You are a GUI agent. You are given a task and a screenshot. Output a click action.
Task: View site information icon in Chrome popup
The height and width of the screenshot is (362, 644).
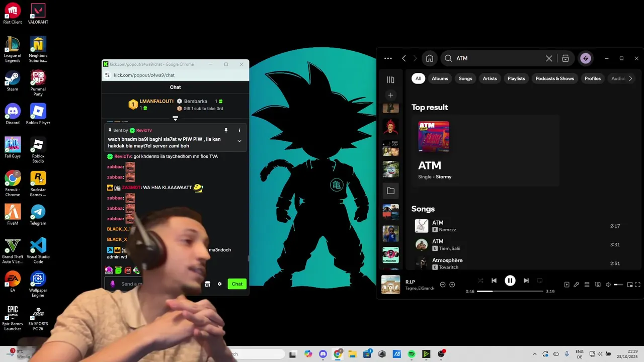tap(107, 75)
